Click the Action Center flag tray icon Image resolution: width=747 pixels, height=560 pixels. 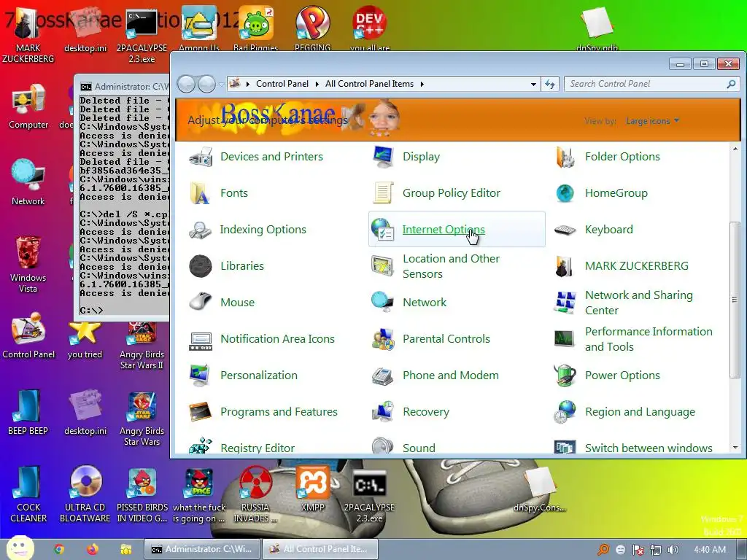click(638, 550)
